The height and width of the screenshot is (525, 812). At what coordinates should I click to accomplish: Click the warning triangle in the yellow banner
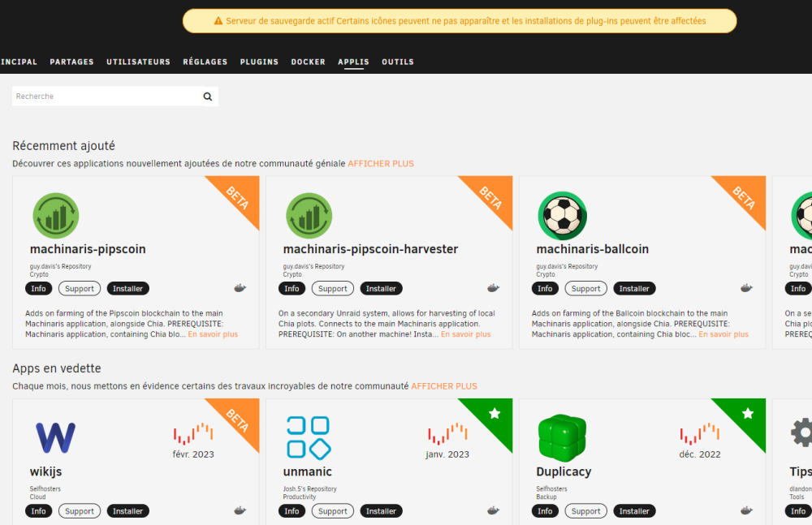click(218, 21)
